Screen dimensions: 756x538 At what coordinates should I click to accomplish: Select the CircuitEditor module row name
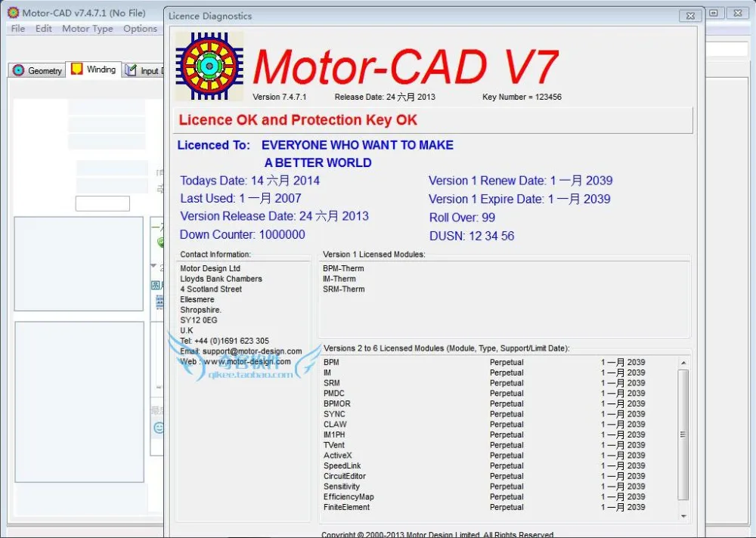point(344,476)
